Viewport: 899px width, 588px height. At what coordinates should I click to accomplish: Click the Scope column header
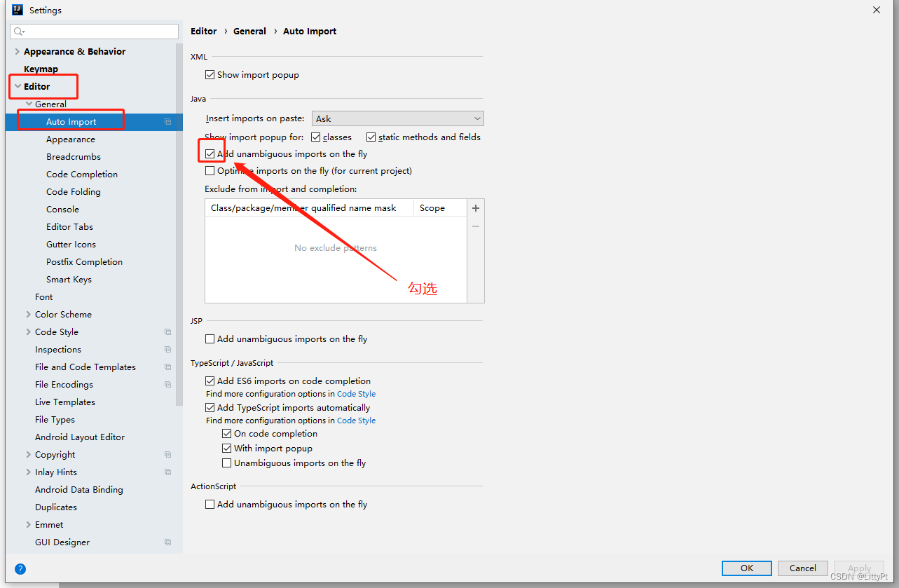[x=432, y=208]
